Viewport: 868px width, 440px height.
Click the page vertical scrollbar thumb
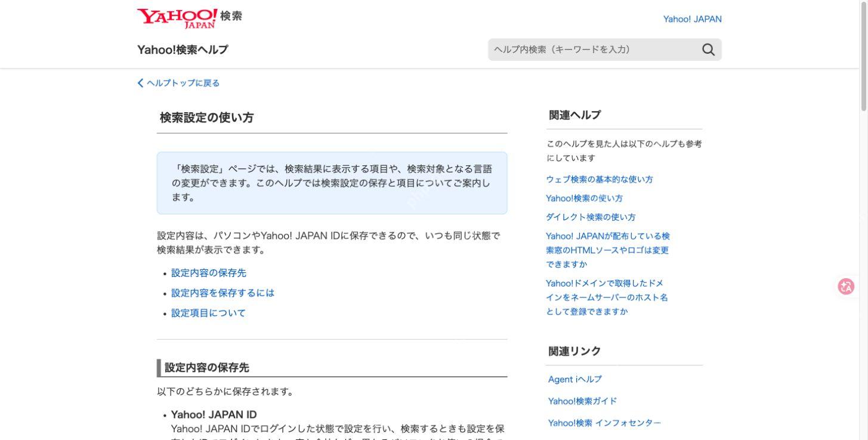864,56
